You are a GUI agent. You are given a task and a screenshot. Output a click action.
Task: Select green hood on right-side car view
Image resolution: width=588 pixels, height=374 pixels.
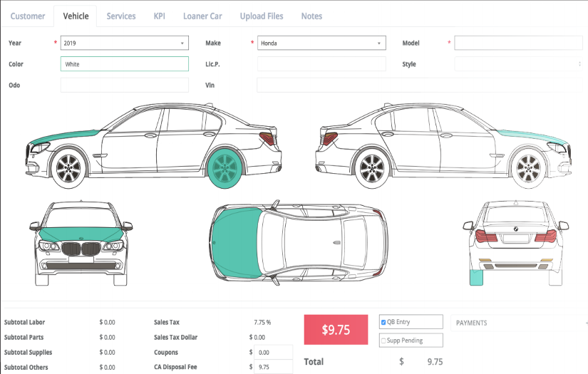(532, 136)
